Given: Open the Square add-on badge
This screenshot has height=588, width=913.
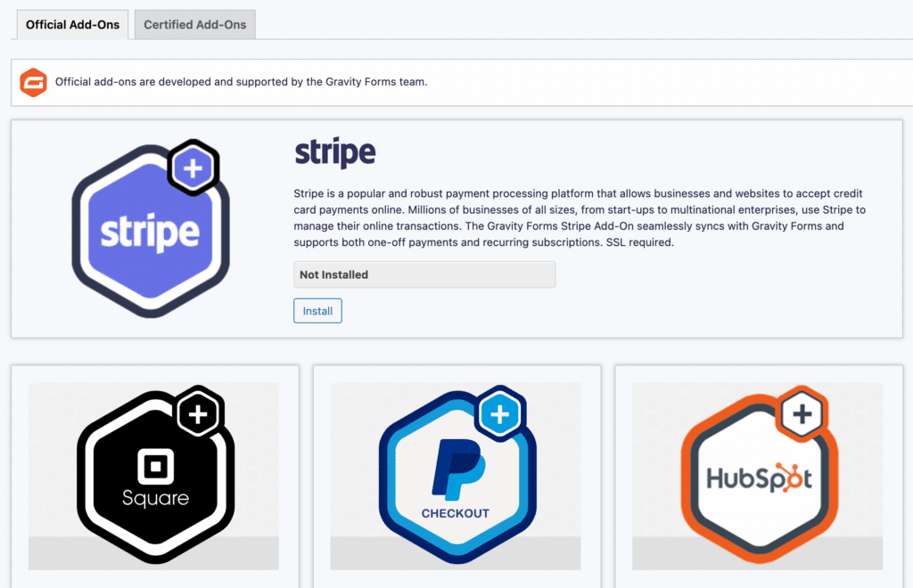Looking at the screenshot, I should [x=155, y=475].
